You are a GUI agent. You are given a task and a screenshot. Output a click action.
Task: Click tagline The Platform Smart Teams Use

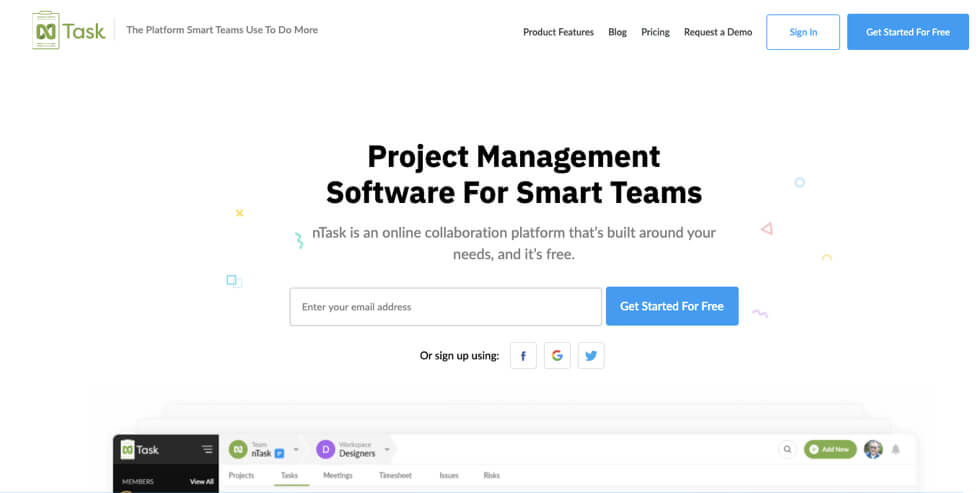pos(222,29)
